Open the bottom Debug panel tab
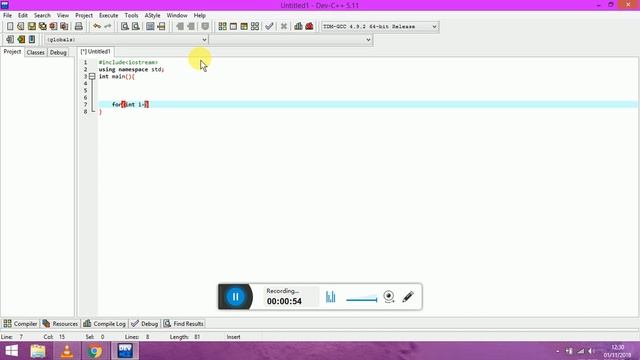The image size is (640, 360). [144, 324]
